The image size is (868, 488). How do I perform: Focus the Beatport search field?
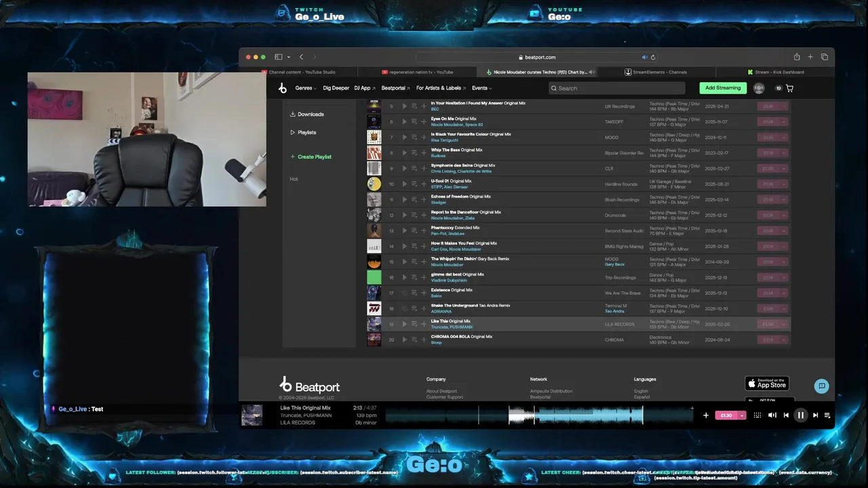tap(617, 88)
